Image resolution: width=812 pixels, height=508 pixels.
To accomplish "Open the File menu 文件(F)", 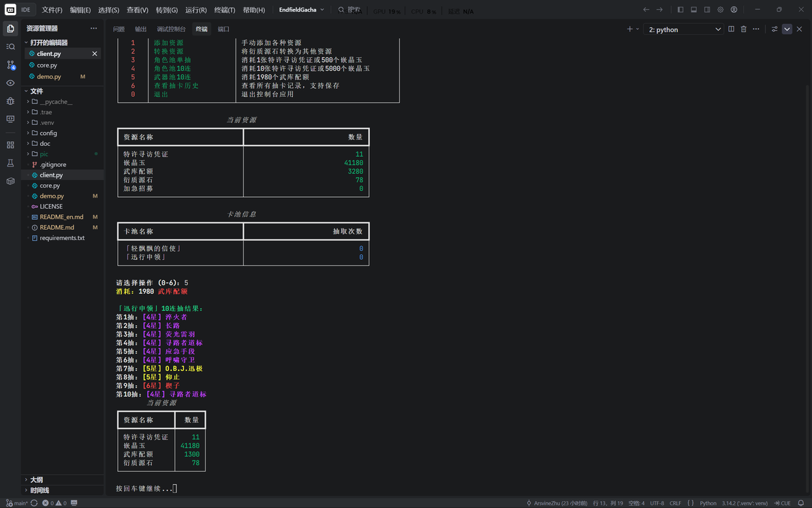I will click(52, 10).
